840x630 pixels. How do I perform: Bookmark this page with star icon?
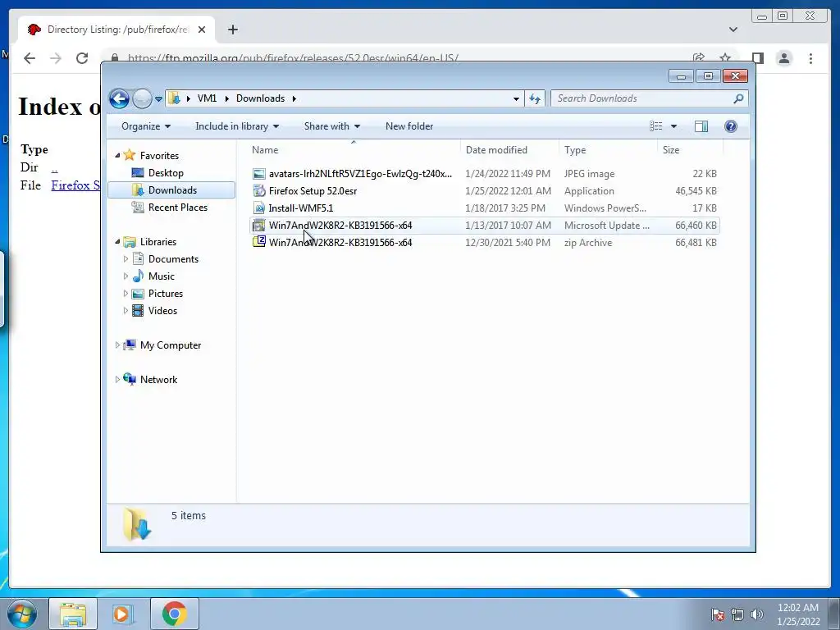click(x=725, y=57)
